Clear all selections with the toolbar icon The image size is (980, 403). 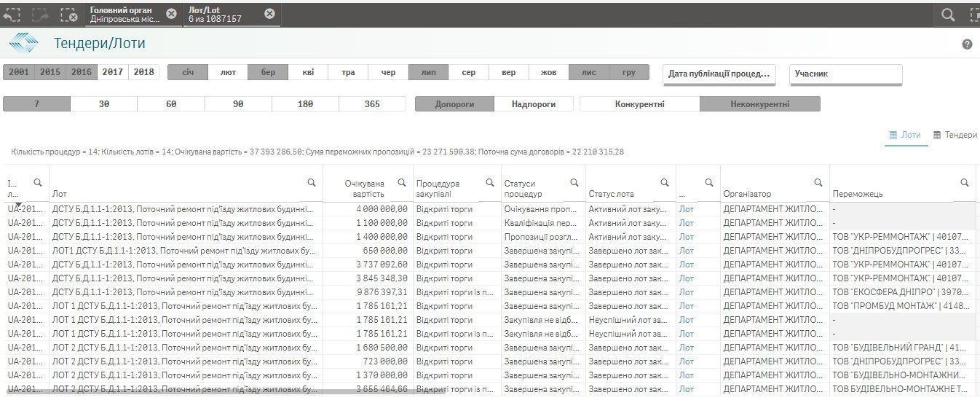(68, 14)
